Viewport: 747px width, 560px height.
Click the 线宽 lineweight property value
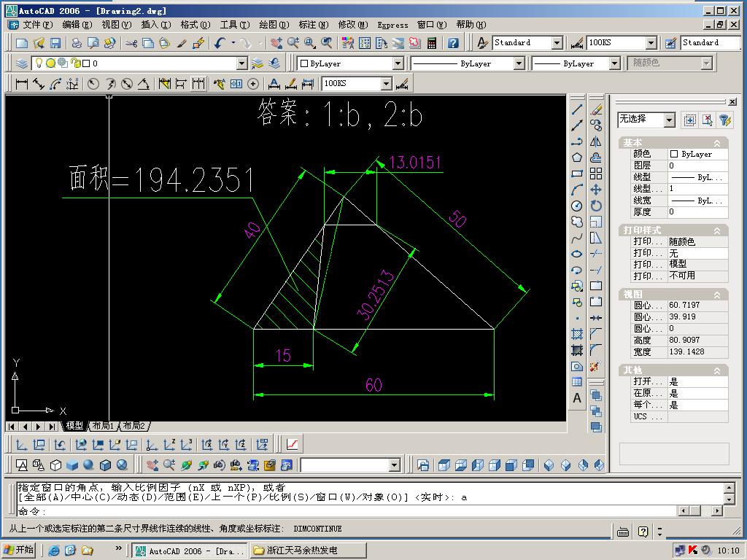[697, 201]
